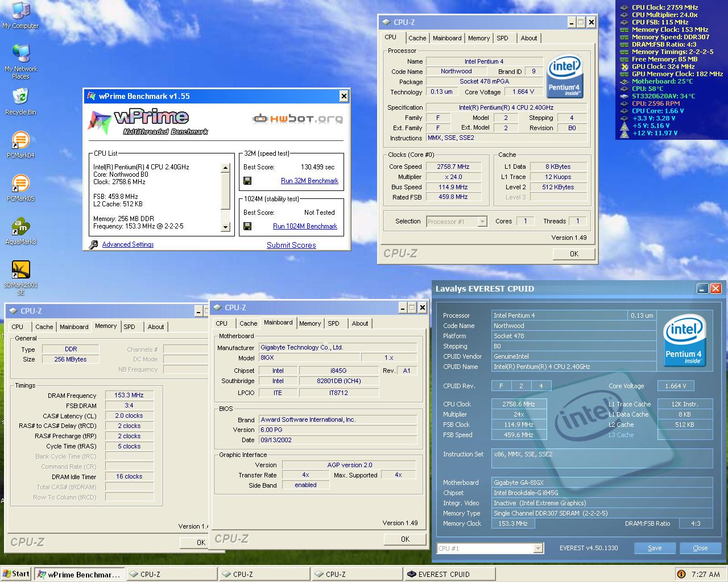
Task: Select About tab in CPU-Z CPU window
Action: 529,38
